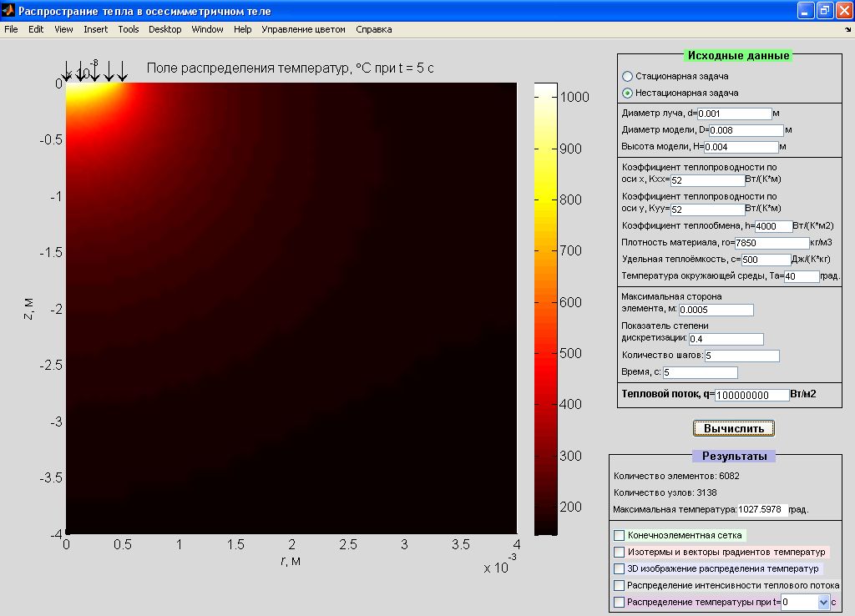The image size is (855, 616).
Task: Open the Insert menu
Action: 95,29
